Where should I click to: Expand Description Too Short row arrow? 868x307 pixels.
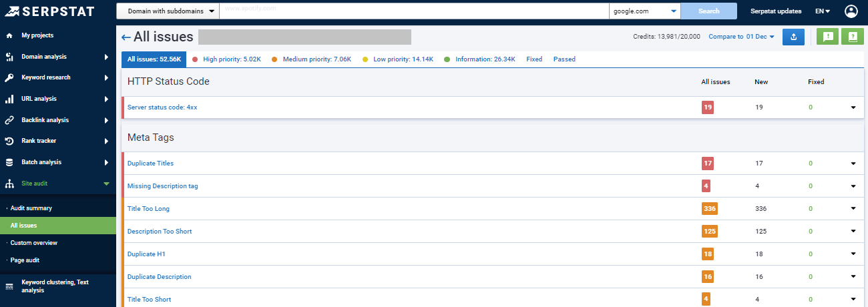[853, 232]
